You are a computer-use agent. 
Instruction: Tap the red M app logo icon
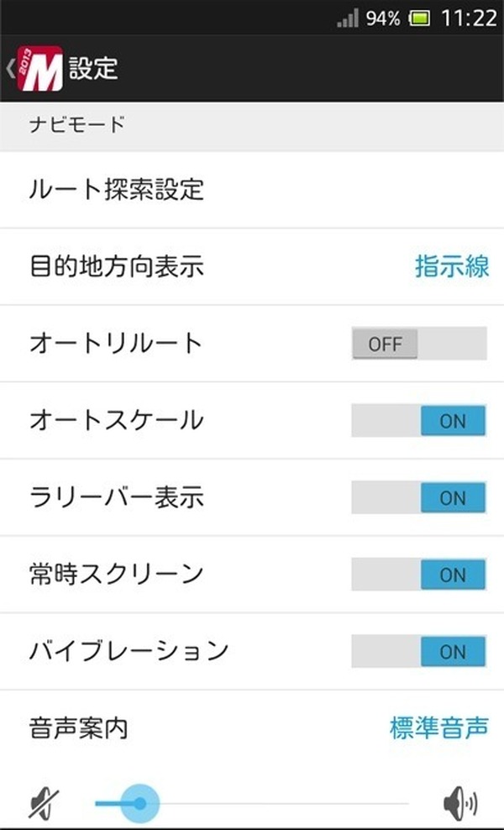point(39,67)
